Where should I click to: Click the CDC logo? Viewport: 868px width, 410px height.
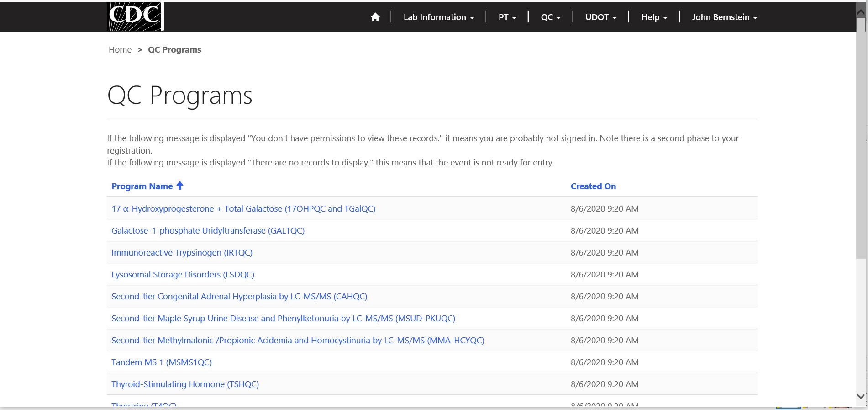[x=135, y=17]
